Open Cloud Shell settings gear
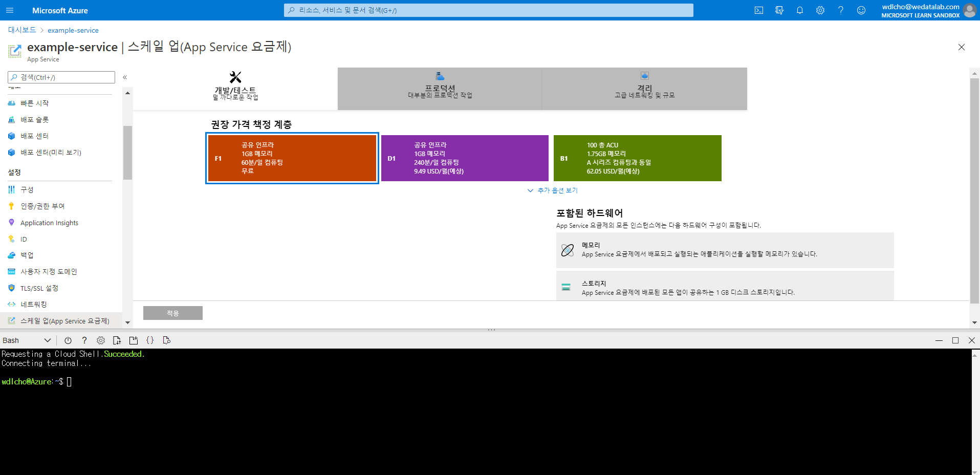The height and width of the screenshot is (475, 980). 101,340
